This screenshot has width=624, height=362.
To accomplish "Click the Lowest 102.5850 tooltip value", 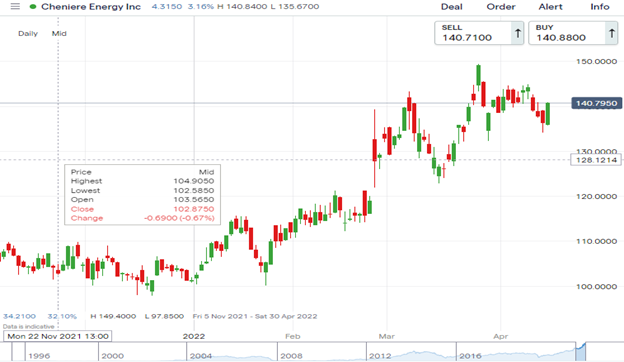I will [193, 191].
